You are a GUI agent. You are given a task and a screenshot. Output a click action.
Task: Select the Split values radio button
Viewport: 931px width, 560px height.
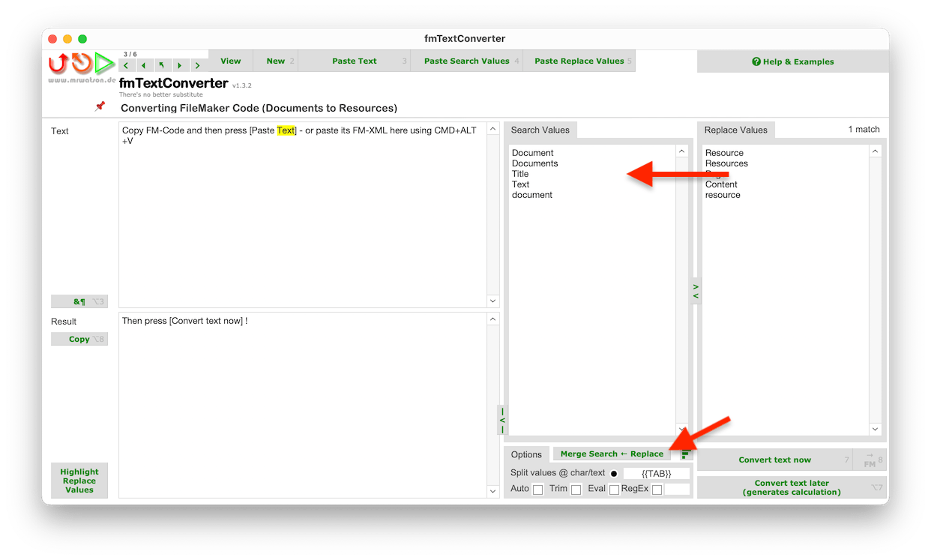point(614,474)
